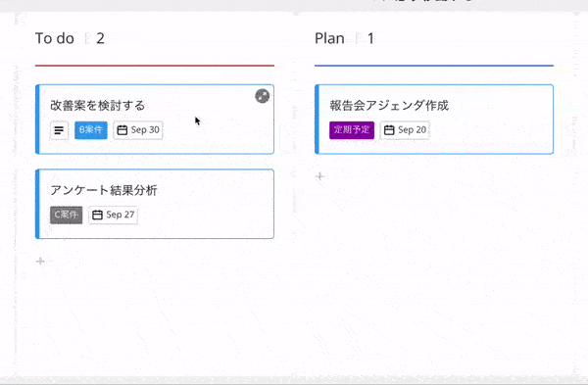Select the To do column header
This screenshot has height=385, width=588.
click(55, 38)
